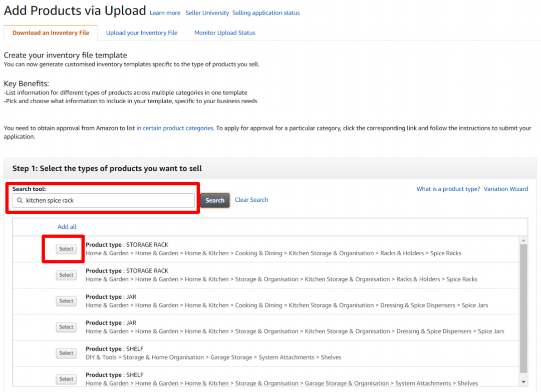Screen dimensions: 541x392
Task: Select the Download an Inventory File tab
Action: [51, 33]
